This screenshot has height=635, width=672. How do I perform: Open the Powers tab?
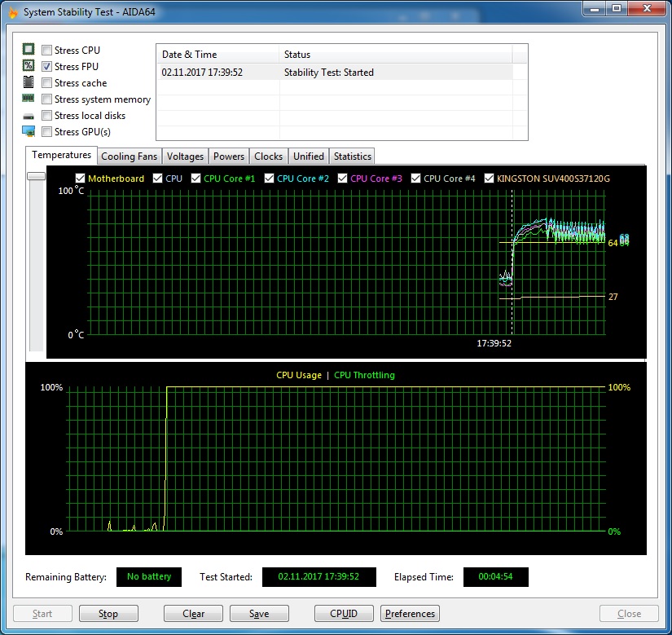[x=229, y=157]
